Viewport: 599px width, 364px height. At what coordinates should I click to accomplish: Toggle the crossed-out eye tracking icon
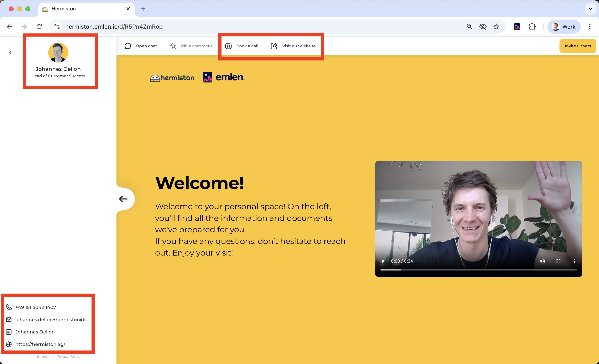pyautogui.click(x=483, y=26)
